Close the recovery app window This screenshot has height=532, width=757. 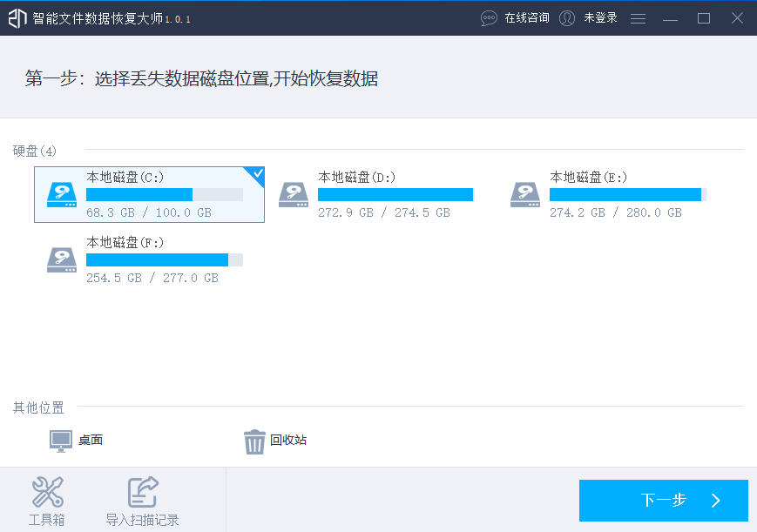(737, 18)
